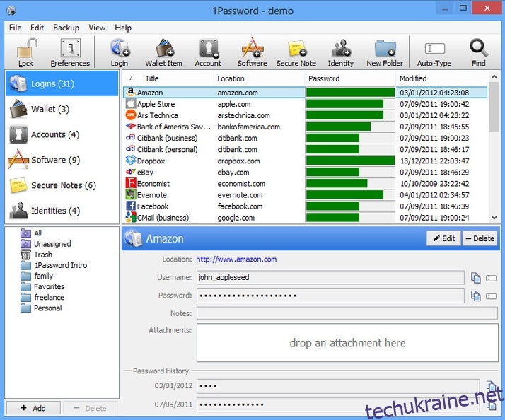Open the Software (9) category

click(62, 160)
